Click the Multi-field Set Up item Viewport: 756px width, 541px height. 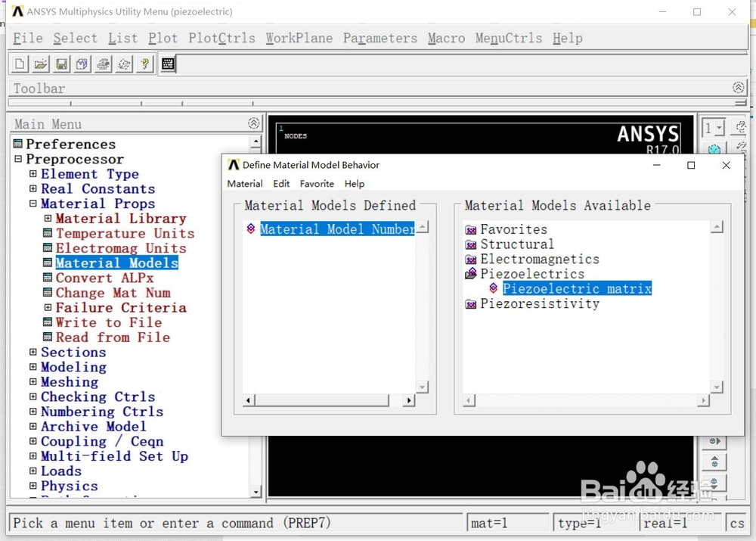pyautogui.click(x=114, y=456)
